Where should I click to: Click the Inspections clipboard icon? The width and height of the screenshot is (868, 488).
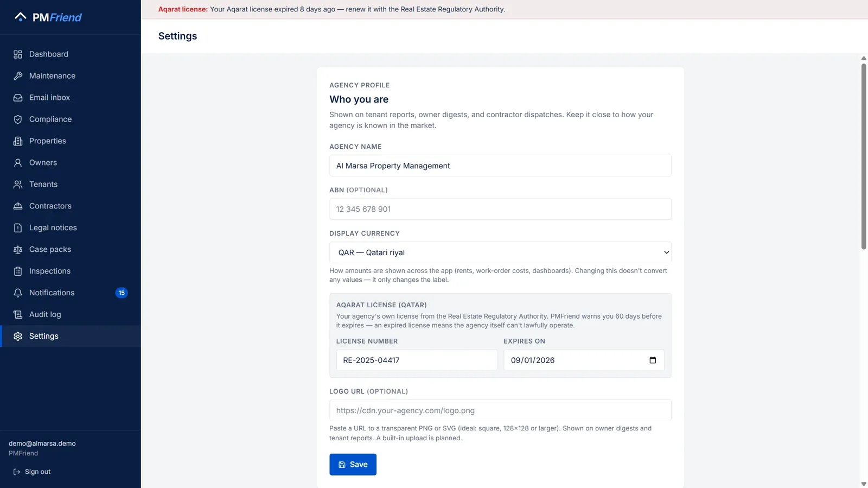coord(18,271)
